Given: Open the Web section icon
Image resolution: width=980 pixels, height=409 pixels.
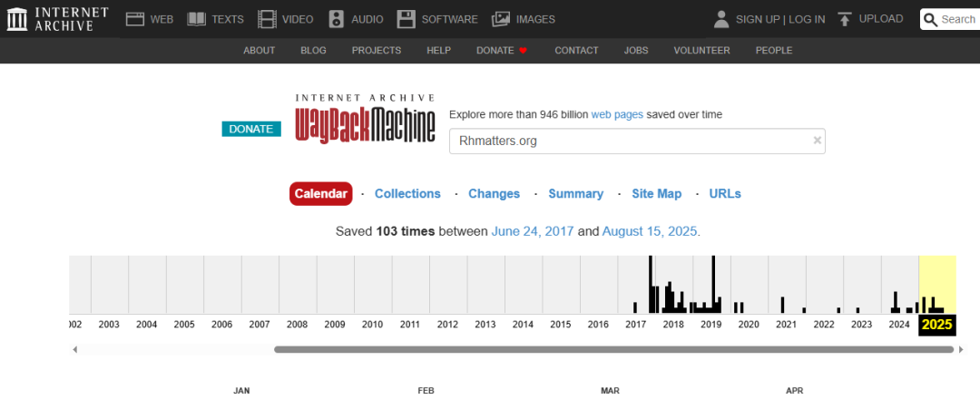Looking at the screenshot, I should (x=135, y=19).
